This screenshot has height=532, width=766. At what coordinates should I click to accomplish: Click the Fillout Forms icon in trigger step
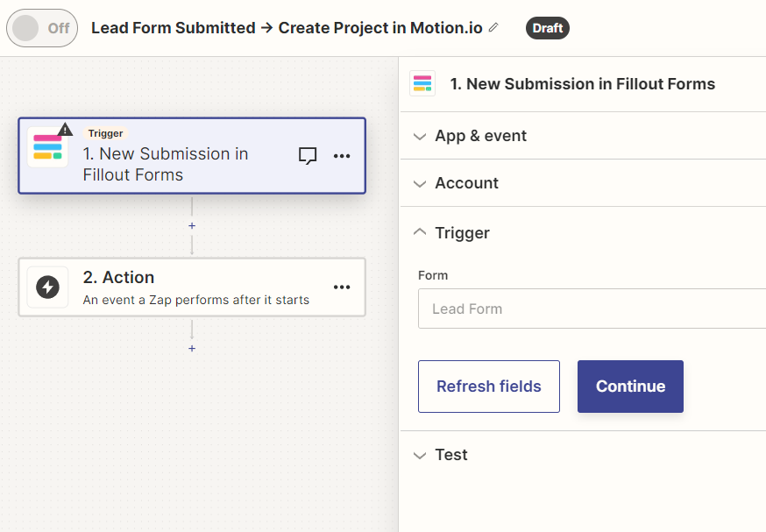click(x=47, y=148)
